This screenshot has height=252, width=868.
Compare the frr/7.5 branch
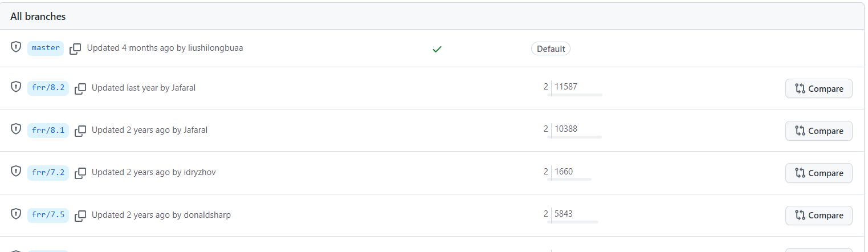click(818, 216)
